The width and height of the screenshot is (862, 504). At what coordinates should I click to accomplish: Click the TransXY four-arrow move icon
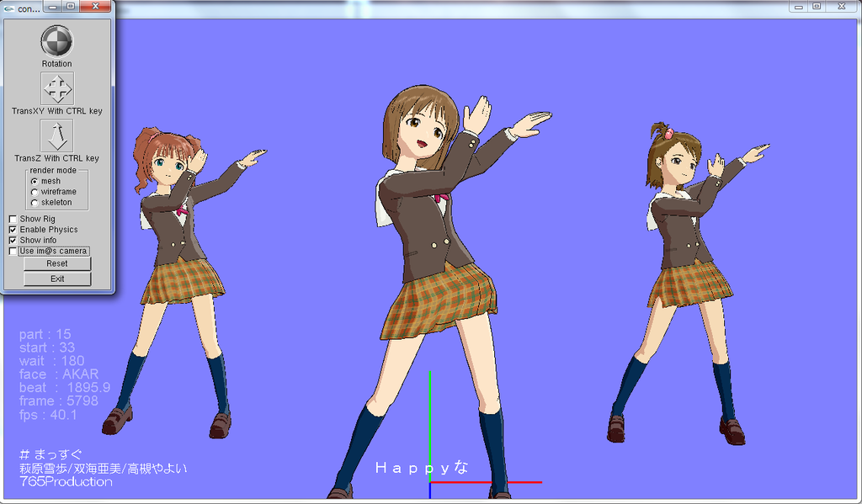tap(56, 88)
